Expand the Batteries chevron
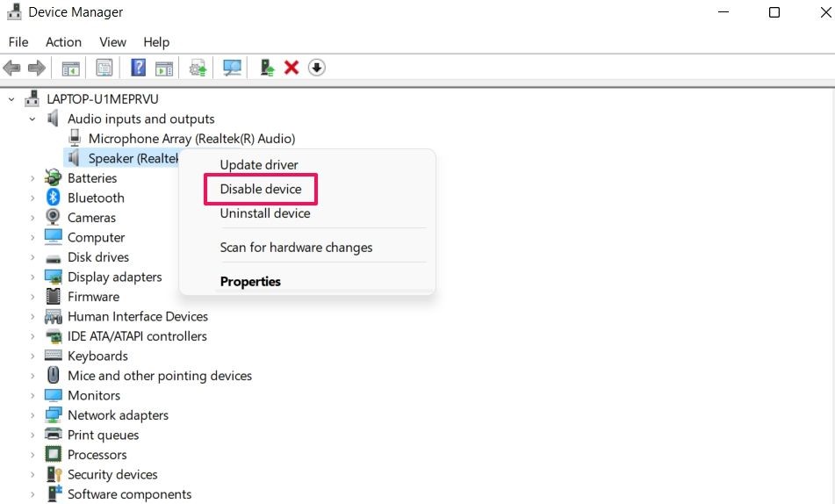This screenshot has width=835, height=504. coord(32,178)
